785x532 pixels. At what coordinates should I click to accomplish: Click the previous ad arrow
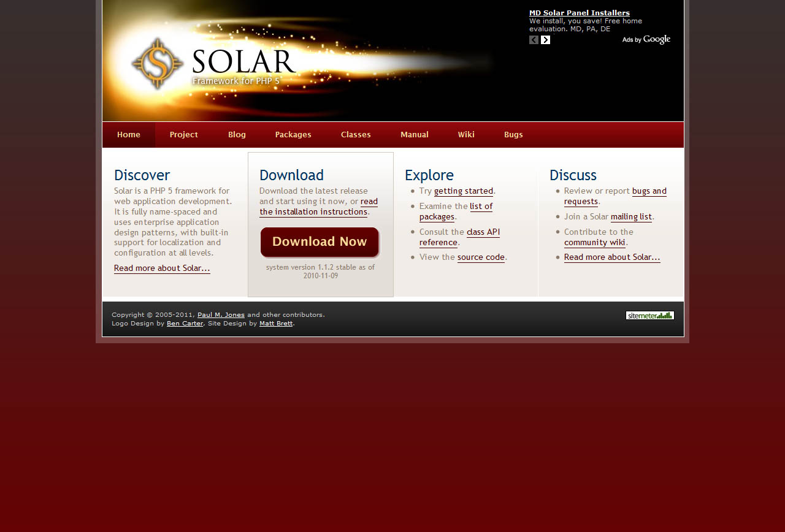point(534,40)
